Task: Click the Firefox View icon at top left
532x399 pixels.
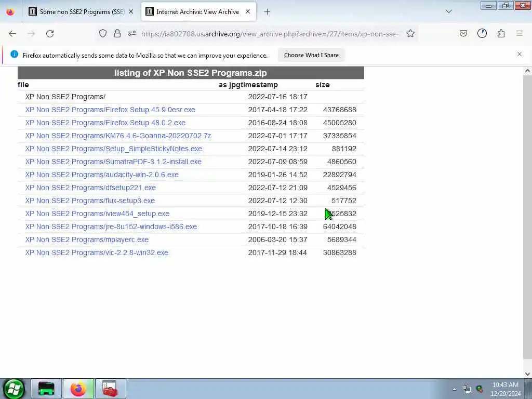Action: [10, 12]
